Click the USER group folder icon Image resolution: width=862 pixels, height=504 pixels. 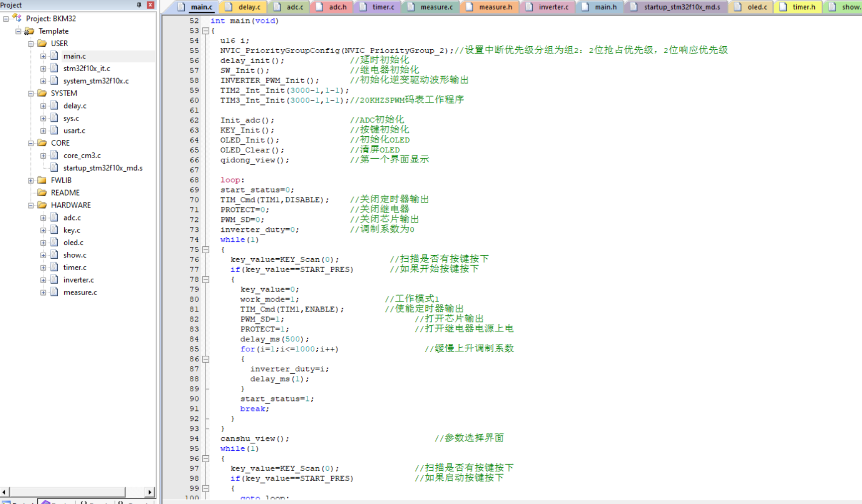pyautogui.click(x=42, y=43)
